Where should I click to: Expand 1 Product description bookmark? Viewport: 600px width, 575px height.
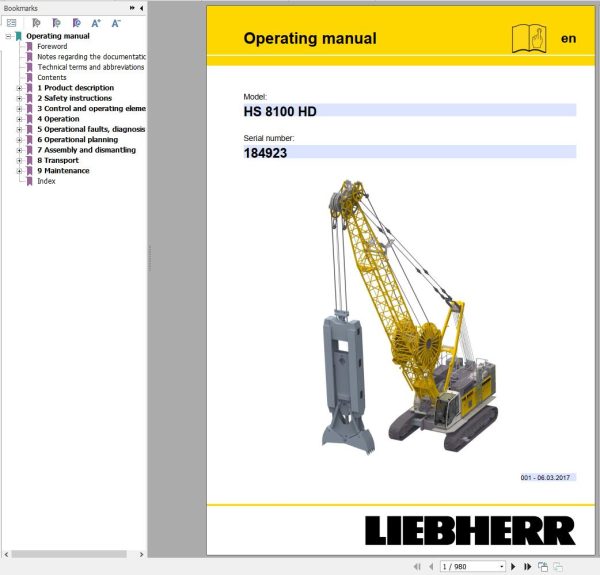tap(19, 88)
